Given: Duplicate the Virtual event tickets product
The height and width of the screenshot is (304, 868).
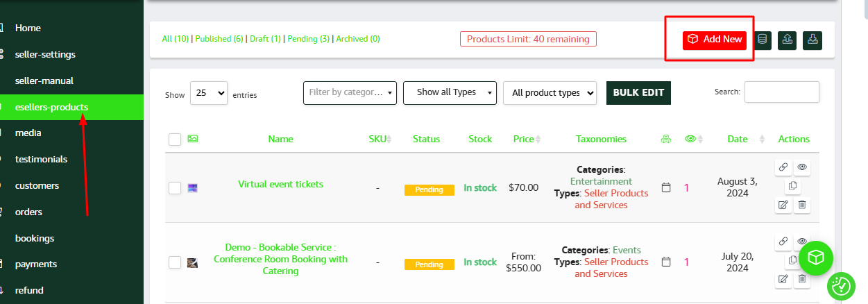Looking at the screenshot, I should pyautogui.click(x=792, y=186).
